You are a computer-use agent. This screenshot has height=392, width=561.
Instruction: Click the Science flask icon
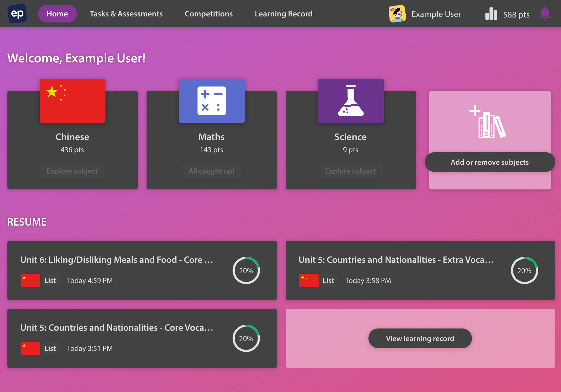[x=351, y=101]
